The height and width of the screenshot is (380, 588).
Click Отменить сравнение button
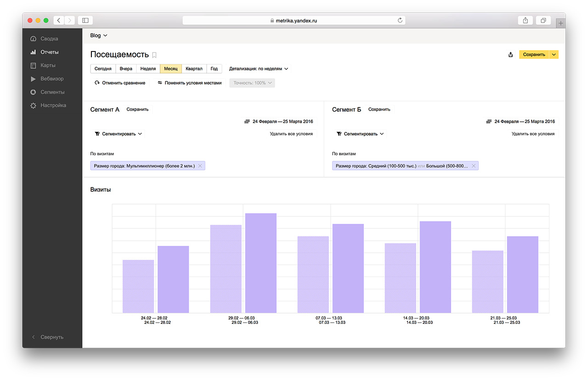(x=120, y=83)
